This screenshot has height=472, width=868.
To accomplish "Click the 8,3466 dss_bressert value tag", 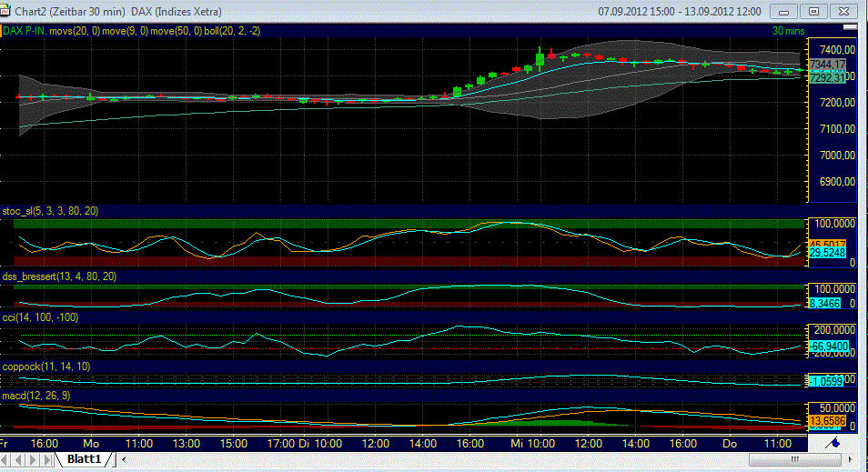I will click(825, 303).
